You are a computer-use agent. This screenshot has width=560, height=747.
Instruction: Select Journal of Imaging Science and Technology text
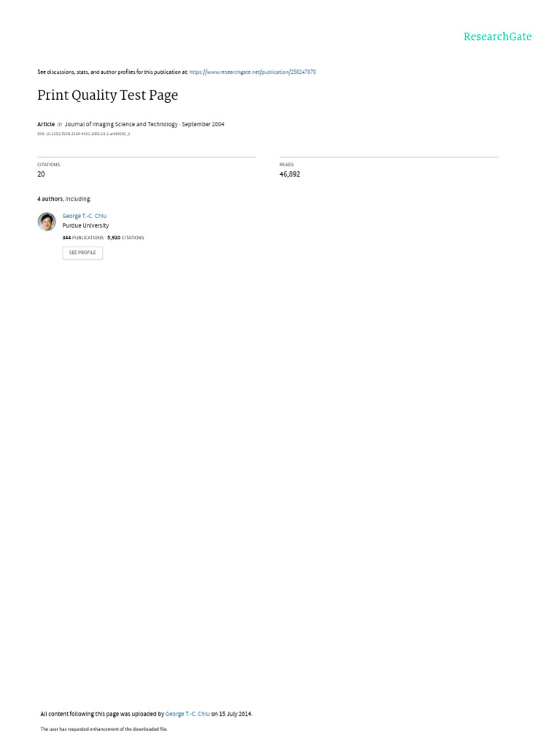pyautogui.click(x=121, y=124)
